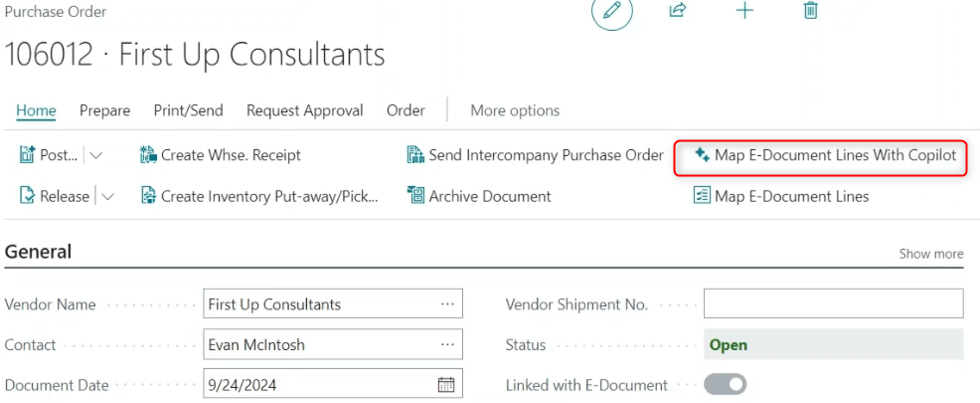Viewport: 980px width, 403px height.
Task: Click More options in the ribbon
Action: click(x=515, y=110)
